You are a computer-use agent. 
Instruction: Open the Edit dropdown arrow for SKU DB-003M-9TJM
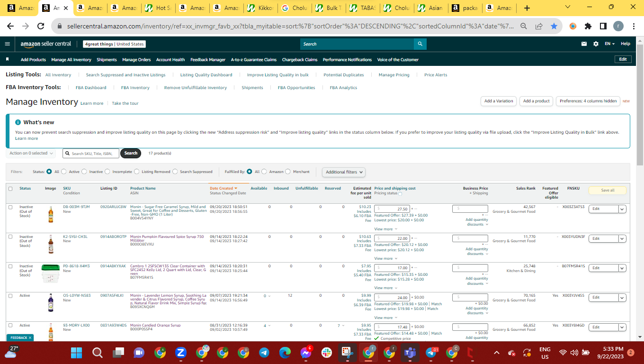622,209
